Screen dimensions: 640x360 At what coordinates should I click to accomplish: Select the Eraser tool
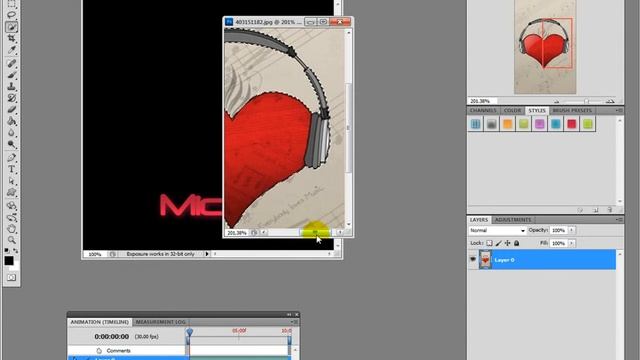pyautogui.click(x=11, y=109)
